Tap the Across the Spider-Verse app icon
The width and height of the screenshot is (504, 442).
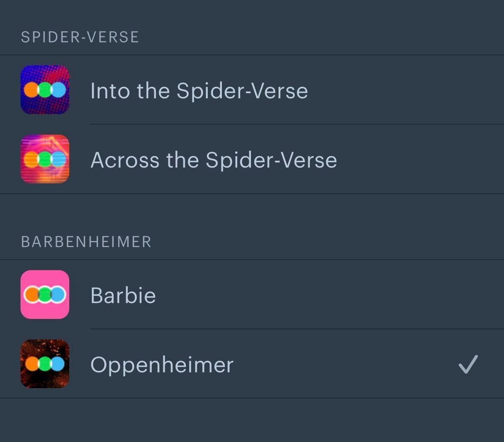click(x=45, y=159)
